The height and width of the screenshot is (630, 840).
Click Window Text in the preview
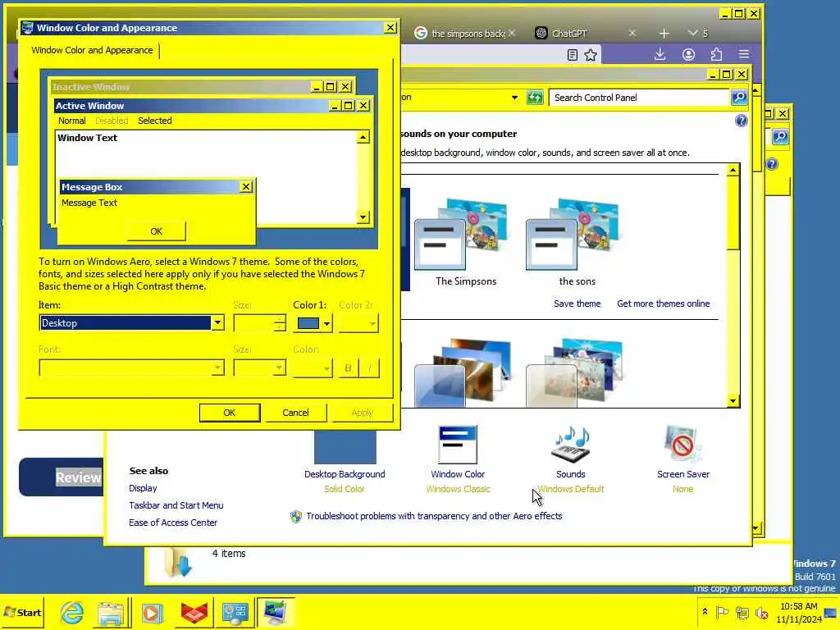[x=87, y=138]
